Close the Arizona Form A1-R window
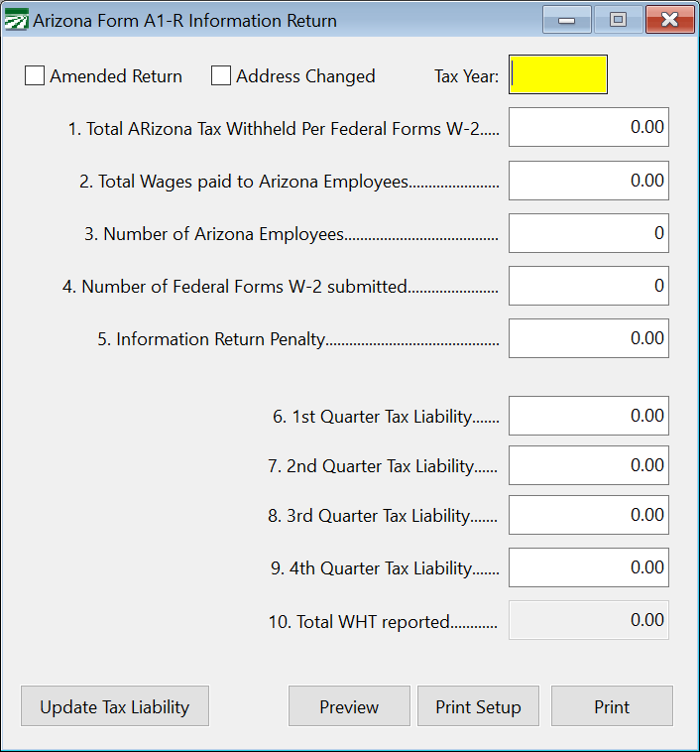 tap(669, 20)
